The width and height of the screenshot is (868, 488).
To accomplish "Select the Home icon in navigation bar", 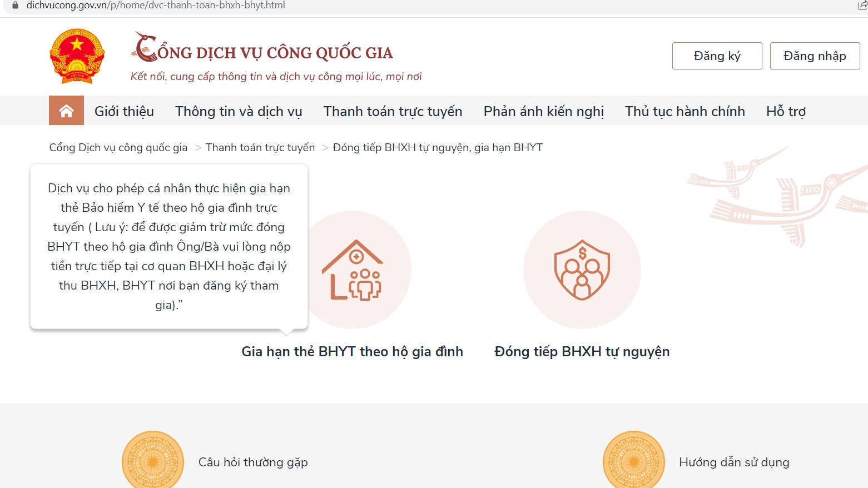I will coord(66,111).
